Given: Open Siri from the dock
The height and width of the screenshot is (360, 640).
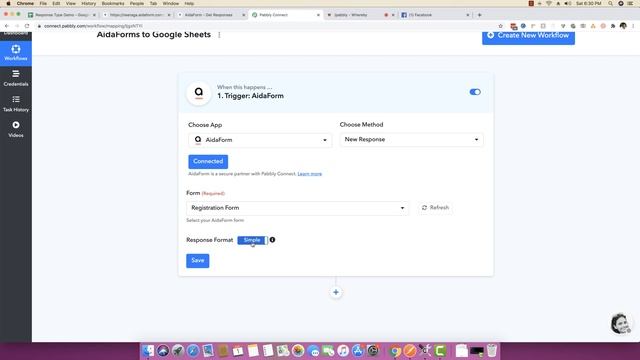Looking at the screenshot, I should [163, 350].
